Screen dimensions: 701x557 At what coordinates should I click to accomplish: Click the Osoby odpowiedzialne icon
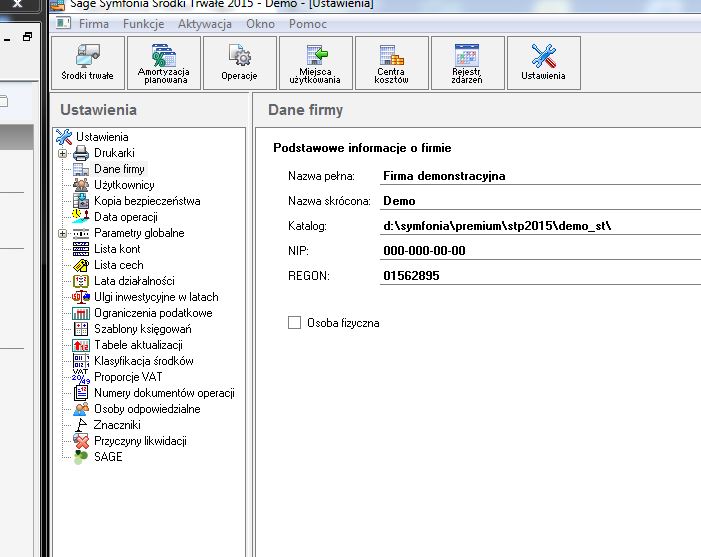pyautogui.click(x=81, y=409)
